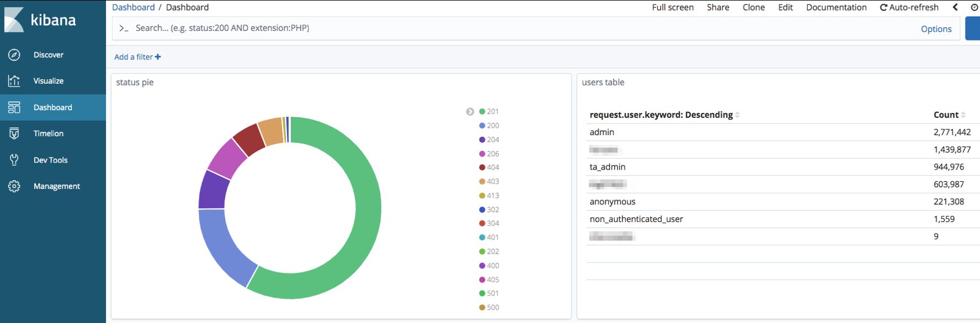Open the Share menu
This screenshot has height=323, width=980.
tap(718, 7)
